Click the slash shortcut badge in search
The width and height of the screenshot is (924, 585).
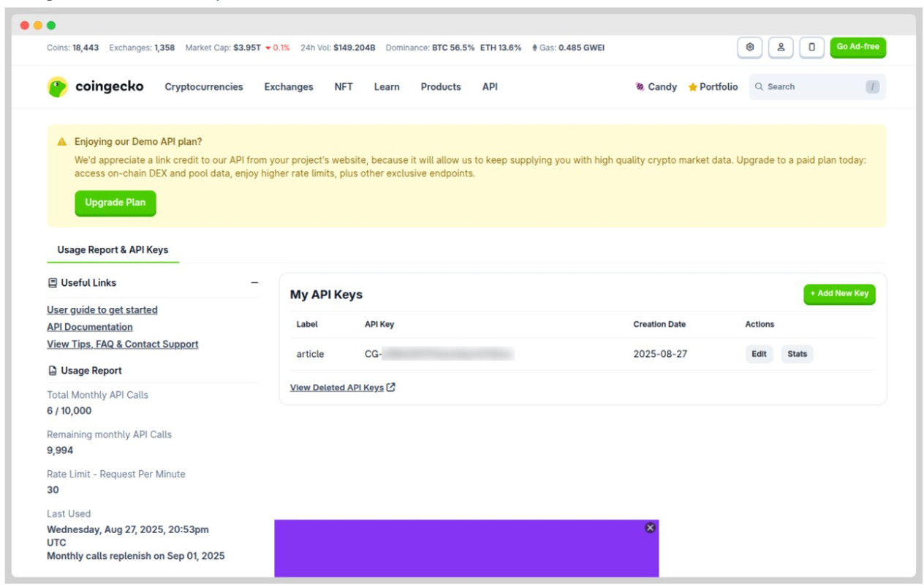click(872, 86)
